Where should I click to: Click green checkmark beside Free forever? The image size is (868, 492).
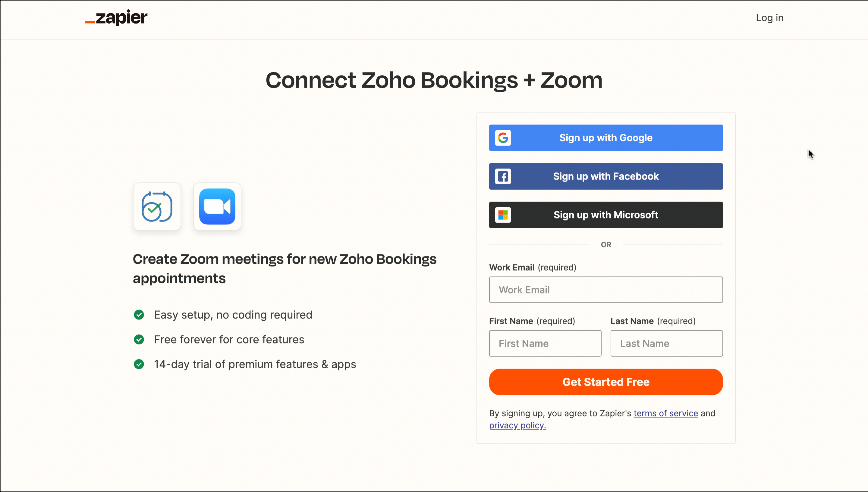click(139, 340)
